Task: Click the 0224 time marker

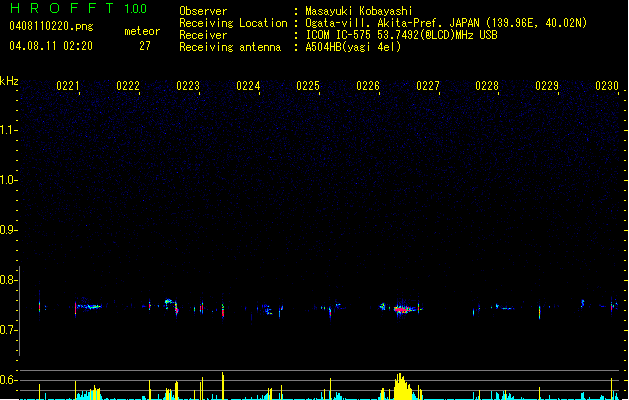Action: click(x=248, y=86)
